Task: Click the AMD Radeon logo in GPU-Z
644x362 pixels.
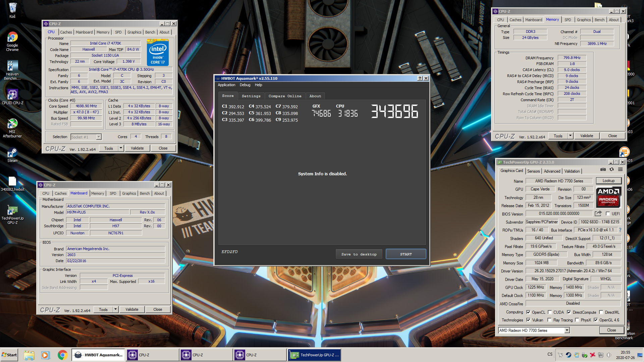Action: point(608,197)
